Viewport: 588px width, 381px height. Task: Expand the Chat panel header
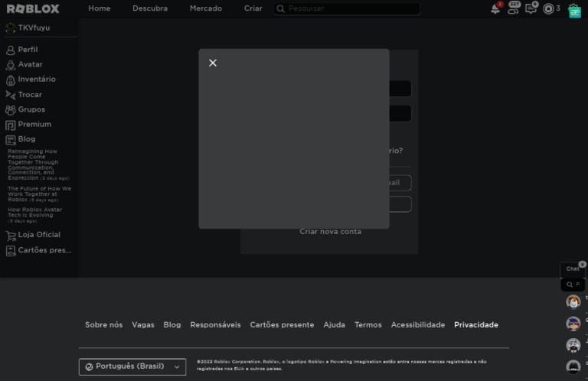tap(573, 269)
